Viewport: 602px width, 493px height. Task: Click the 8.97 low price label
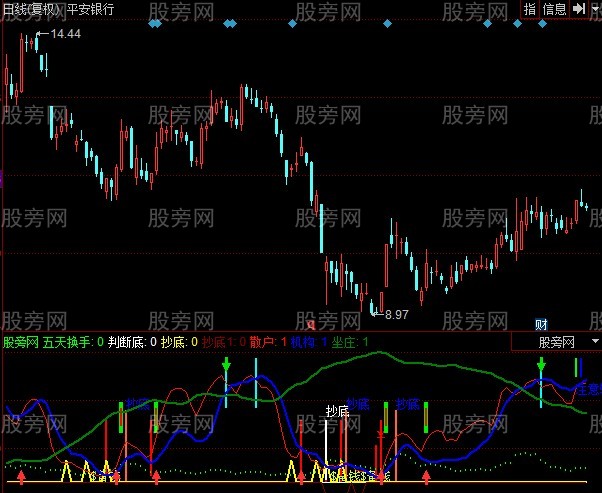coord(396,314)
